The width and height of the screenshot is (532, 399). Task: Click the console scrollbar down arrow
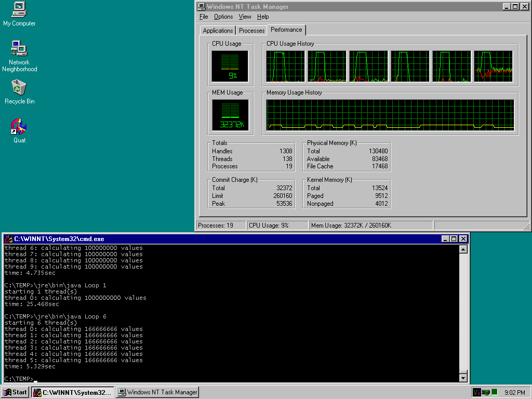[x=463, y=378]
